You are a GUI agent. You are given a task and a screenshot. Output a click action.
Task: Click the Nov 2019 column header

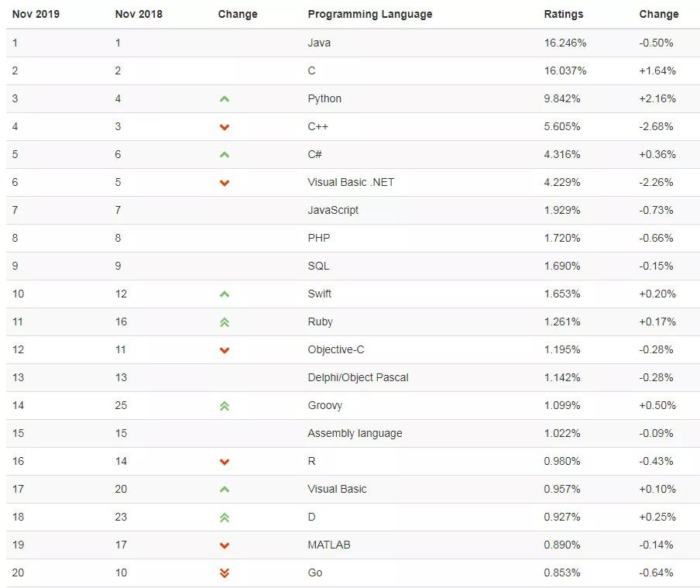click(36, 14)
